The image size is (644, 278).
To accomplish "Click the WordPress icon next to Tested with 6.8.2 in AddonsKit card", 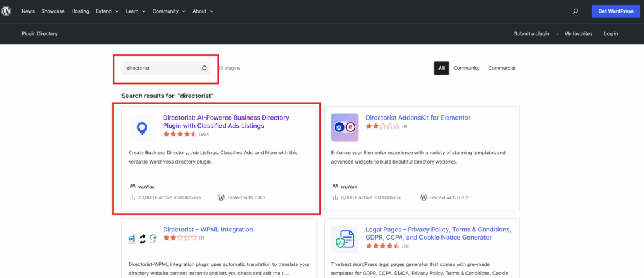I will [424, 197].
